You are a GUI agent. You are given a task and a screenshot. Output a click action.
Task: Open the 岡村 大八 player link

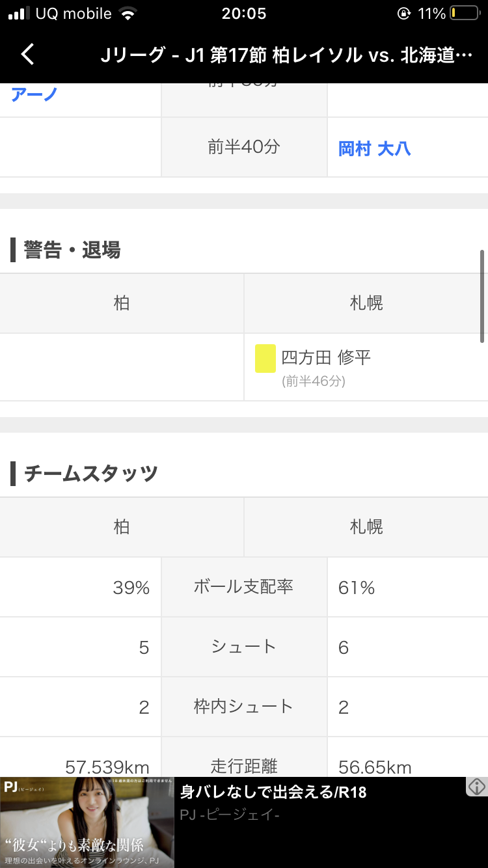(374, 148)
